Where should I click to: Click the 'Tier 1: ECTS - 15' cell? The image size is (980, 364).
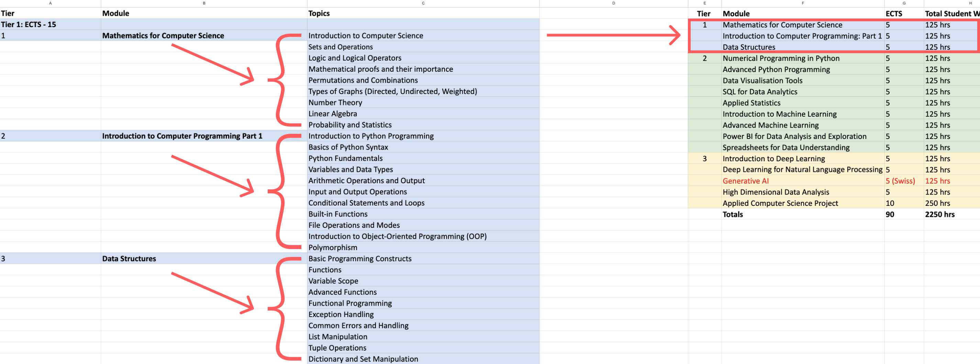click(x=29, y=24)
